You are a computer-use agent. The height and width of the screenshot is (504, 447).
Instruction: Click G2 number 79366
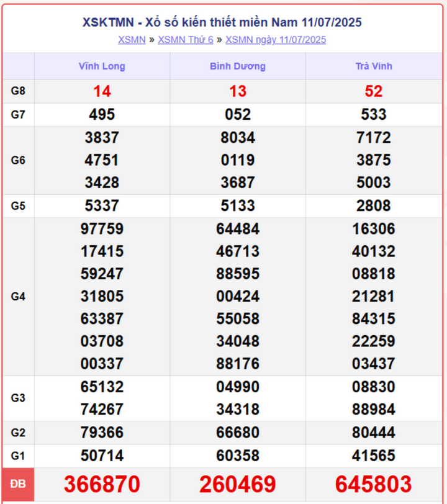[102, 433]
